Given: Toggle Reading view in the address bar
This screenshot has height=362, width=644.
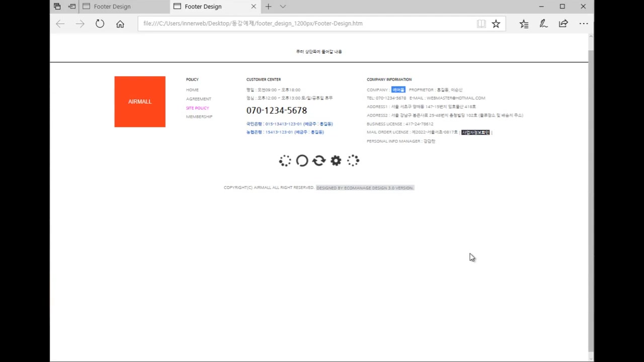Looking at the screenshot, I should (x=481, y=23).
